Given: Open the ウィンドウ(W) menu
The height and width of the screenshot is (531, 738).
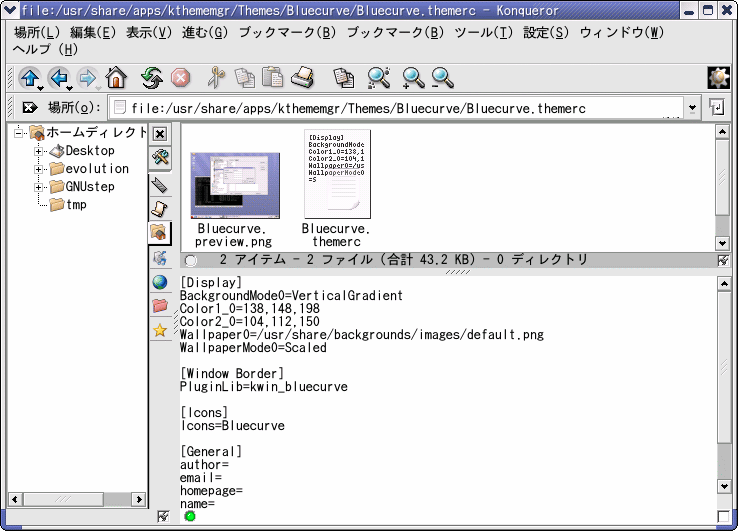Looking at the screenshot, I should coord(622,32).
